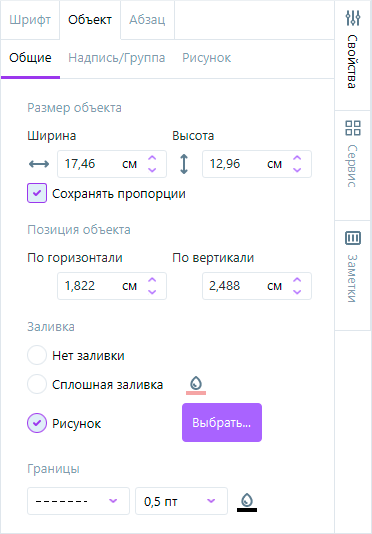This screenshot has height=534, width=372.
Task: Open the border line style dropdown
Action: (x=78, y=501)
